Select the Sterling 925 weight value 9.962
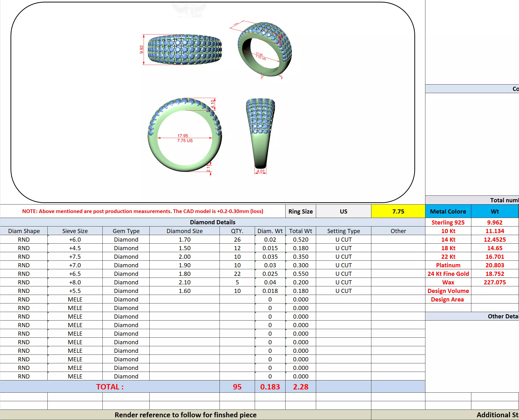The image size is (519, 420). (495, 222)
